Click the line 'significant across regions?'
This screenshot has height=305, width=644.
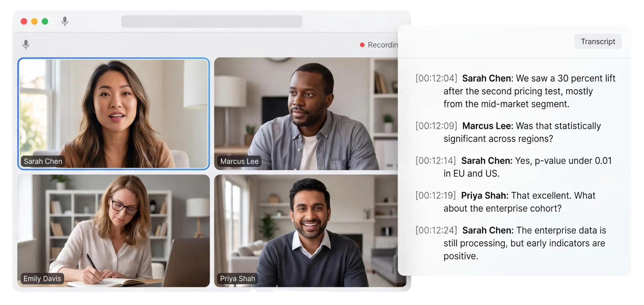498,139
